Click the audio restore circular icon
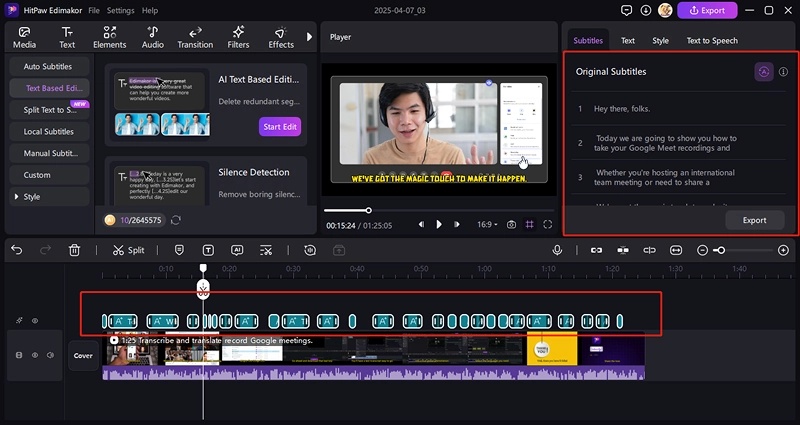800x425 pixels. pyautogui.click(x=310, y=250)
